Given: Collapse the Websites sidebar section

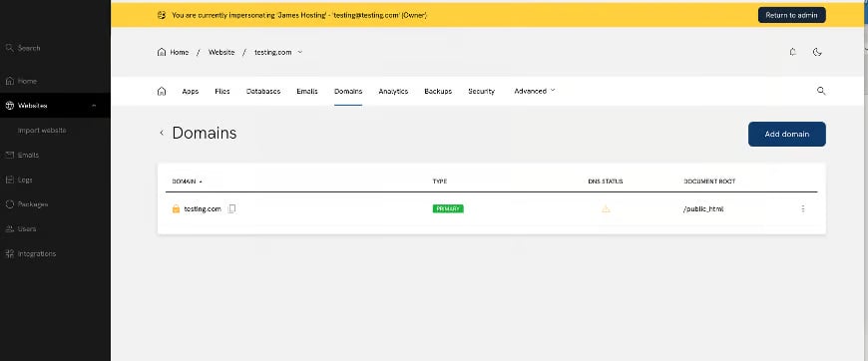Looking at the screenshot, I should (94, 105).
